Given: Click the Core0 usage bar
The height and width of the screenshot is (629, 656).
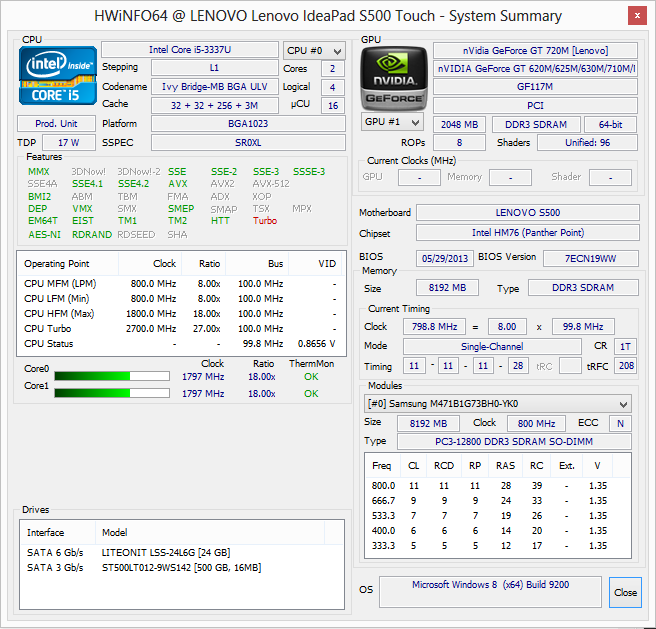Looking at the screenshot, I should click(112, 376).
